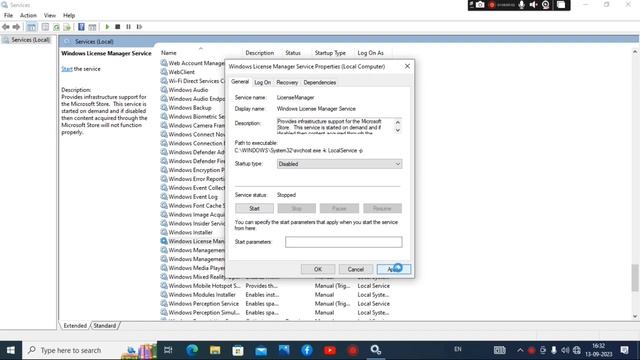640x360 pixels.
Task: Toggle the speaker icon in recorder overlay
Action: [533, 5]
